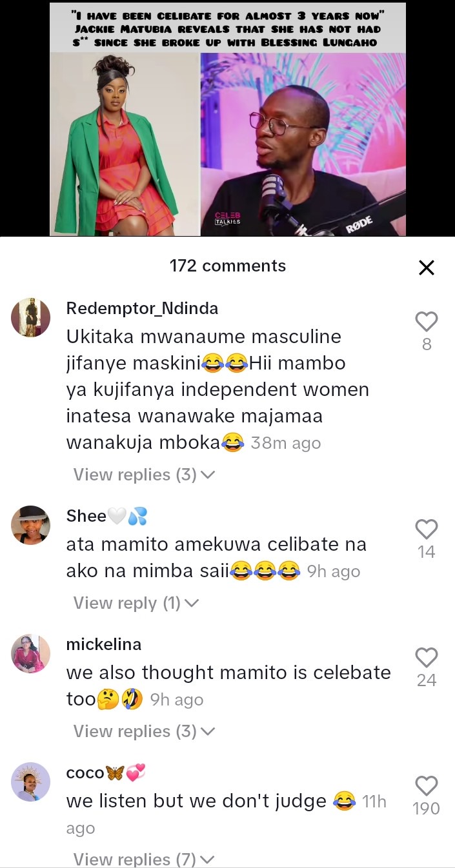Tap the video preview above comments
455x868 pixels.
(x=228, y=119)
